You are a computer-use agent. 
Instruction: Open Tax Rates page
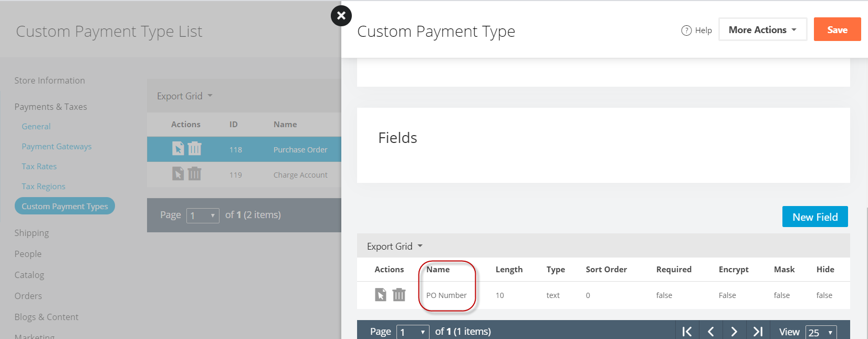pos(39,166)
